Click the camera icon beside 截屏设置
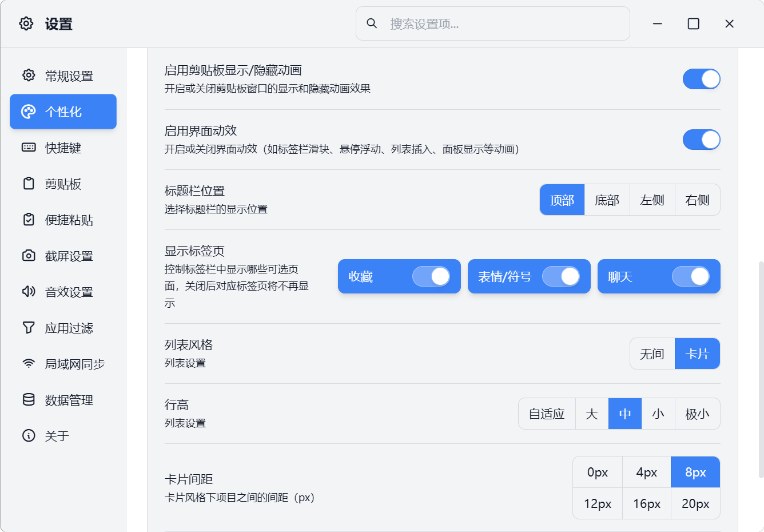Image resolution: width=764 pixels, height=532 pixels. 29,255
